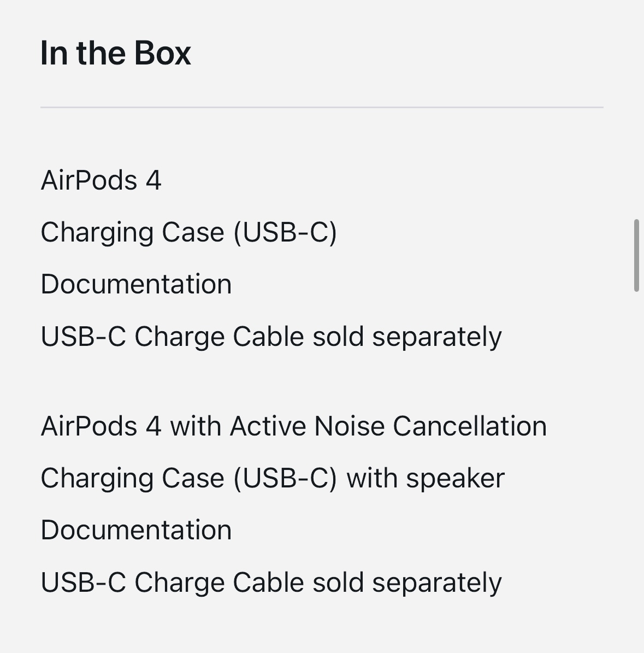644x653 pixels.
Task: Click the word "speaker" in the charging case line
Action: click(456, 479)
